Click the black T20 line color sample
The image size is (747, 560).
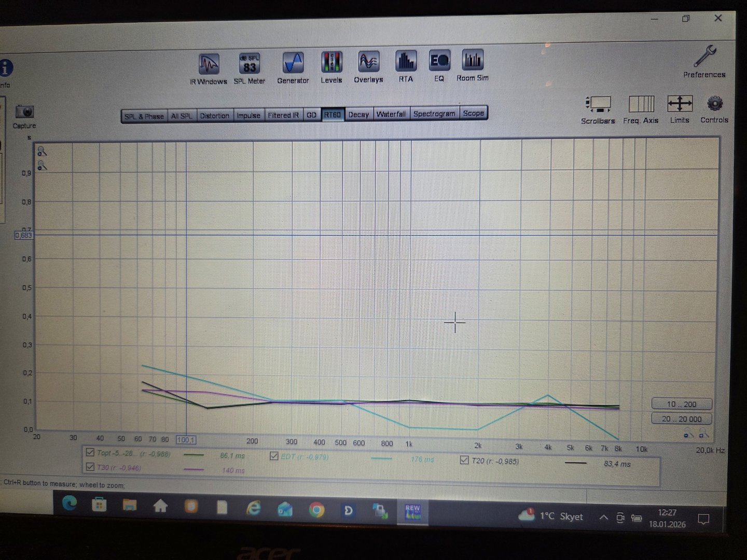tap(575, 463)
